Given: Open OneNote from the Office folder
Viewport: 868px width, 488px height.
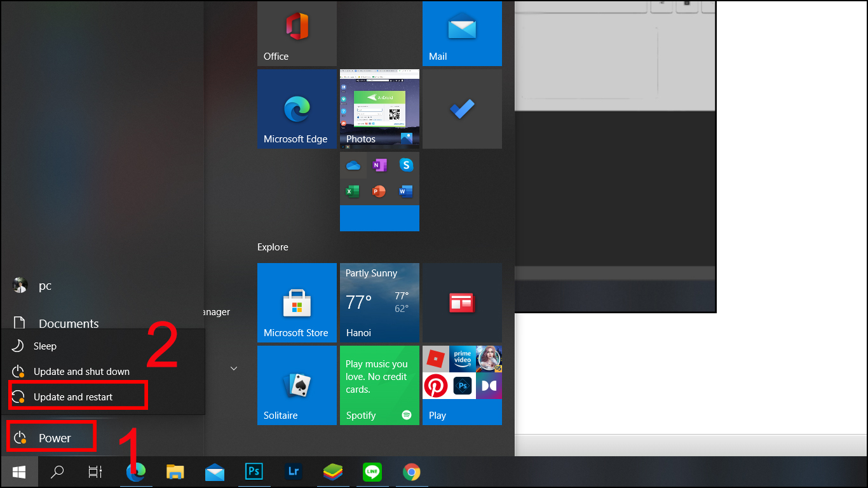Looking at the screenshot, I should [379, 165].
